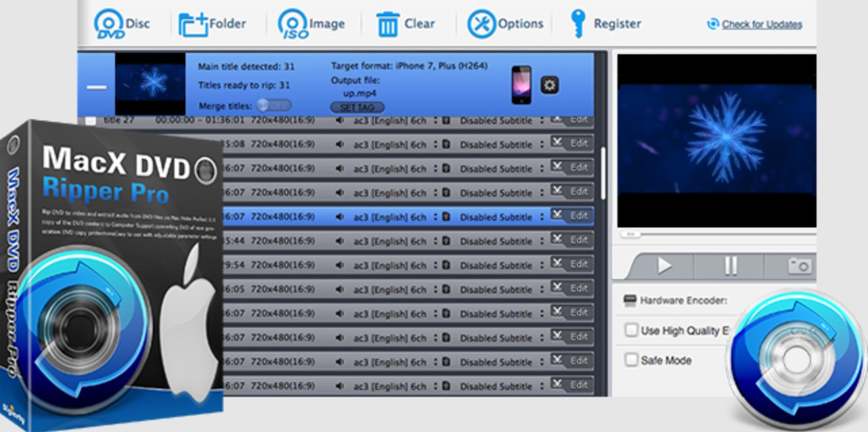Pause the preview video
The image size is (868, 432).
[x=730, y=265]
